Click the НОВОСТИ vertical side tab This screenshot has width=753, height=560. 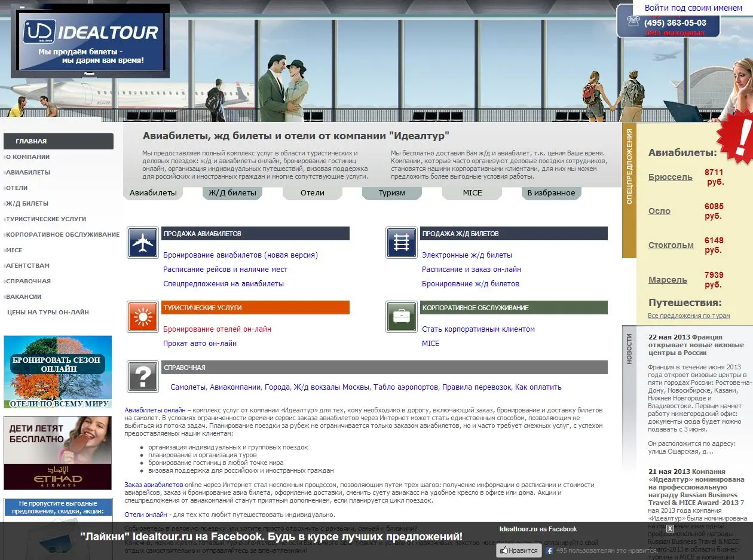click(629, 349)
